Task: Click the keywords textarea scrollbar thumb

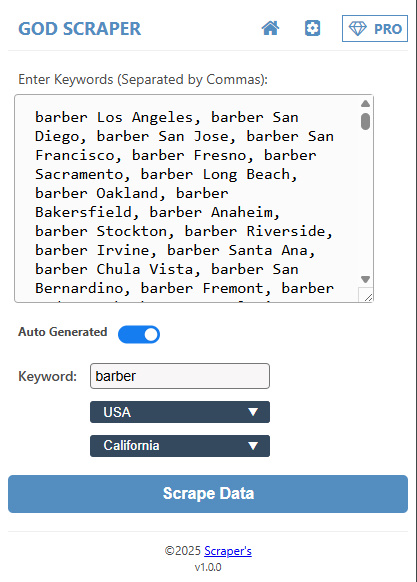Action: point(365,121)
